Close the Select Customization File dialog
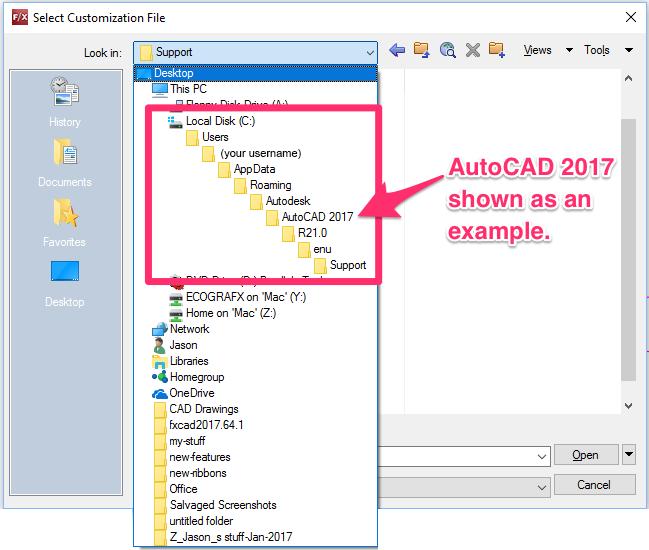The width and height of the screenshot is (649, 550). (x=631, y=17)
